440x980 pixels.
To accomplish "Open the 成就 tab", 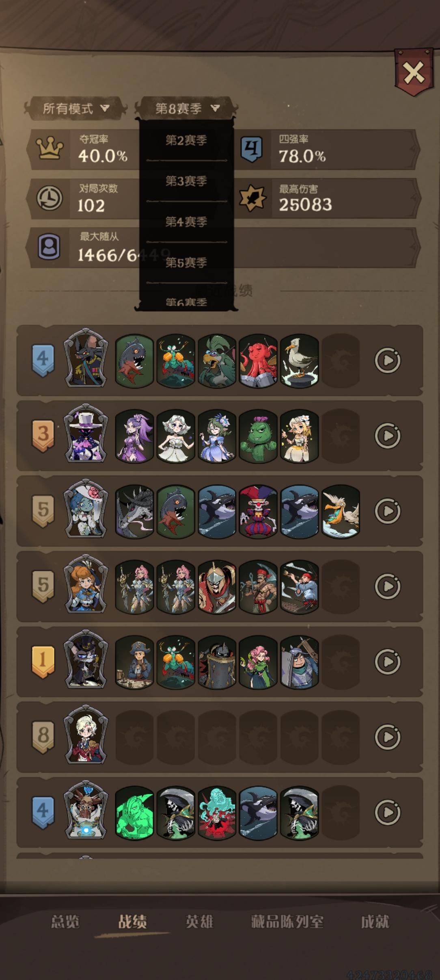I will pos(375,921).
